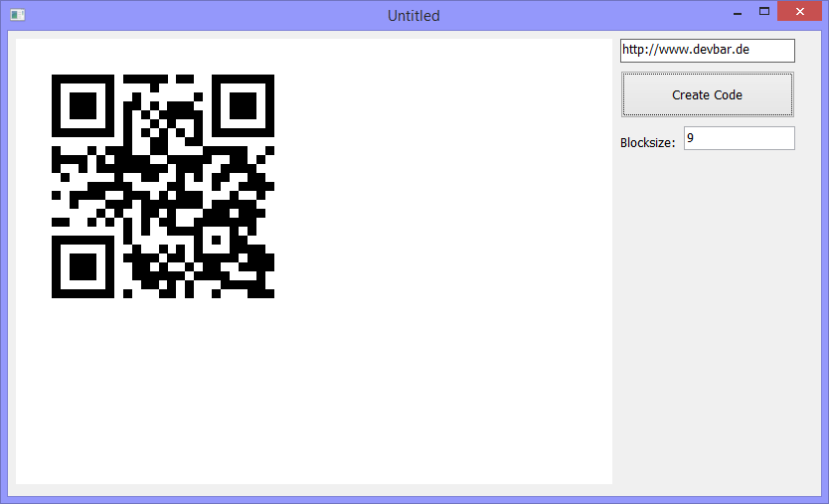Click the Create Code button
Image resolution: width=829 pixels, height=504 pixels.
coord(708,94)
